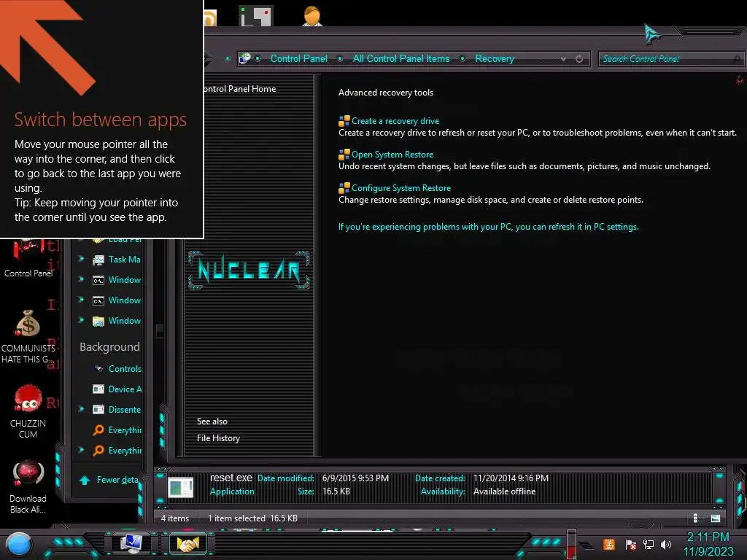Click the Start orb button
The image size is (747, 560).
pos(18,544)
